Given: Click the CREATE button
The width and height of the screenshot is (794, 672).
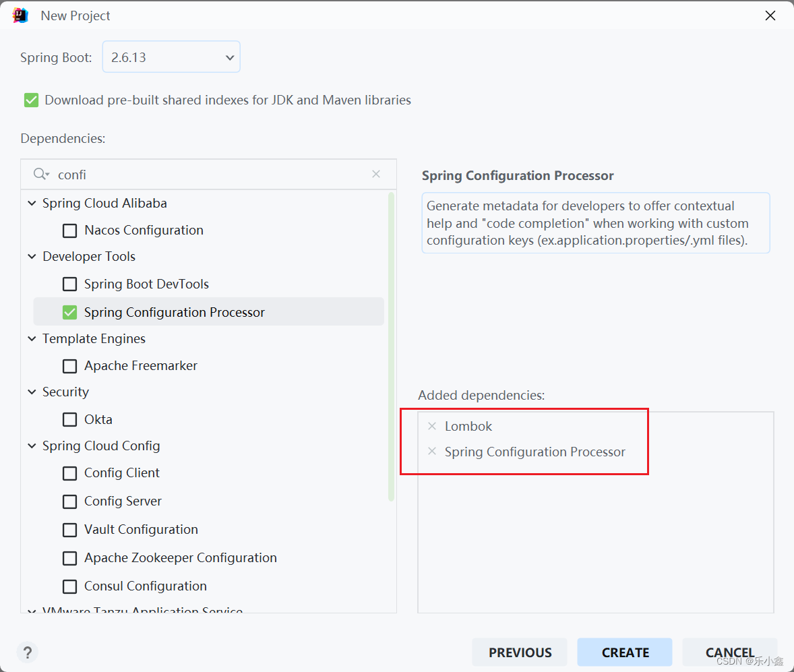Looking at the screenshot, I should point(625,652).
